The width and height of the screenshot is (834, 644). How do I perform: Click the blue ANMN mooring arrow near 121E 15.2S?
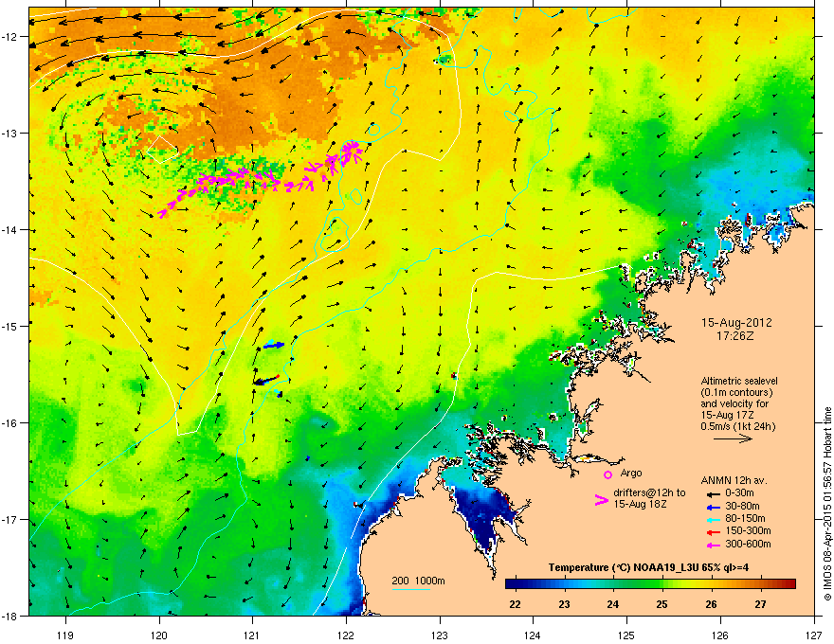pos(274,346)
